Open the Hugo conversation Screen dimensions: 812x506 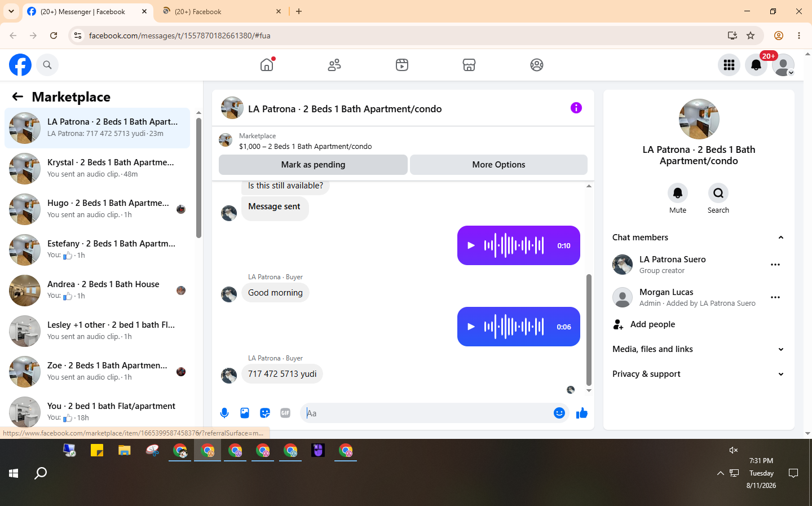click(x=97, y=209)
